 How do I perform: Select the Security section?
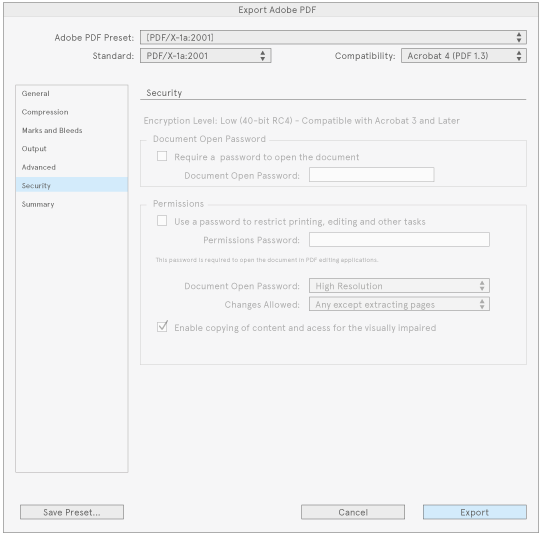pos(72,185)
